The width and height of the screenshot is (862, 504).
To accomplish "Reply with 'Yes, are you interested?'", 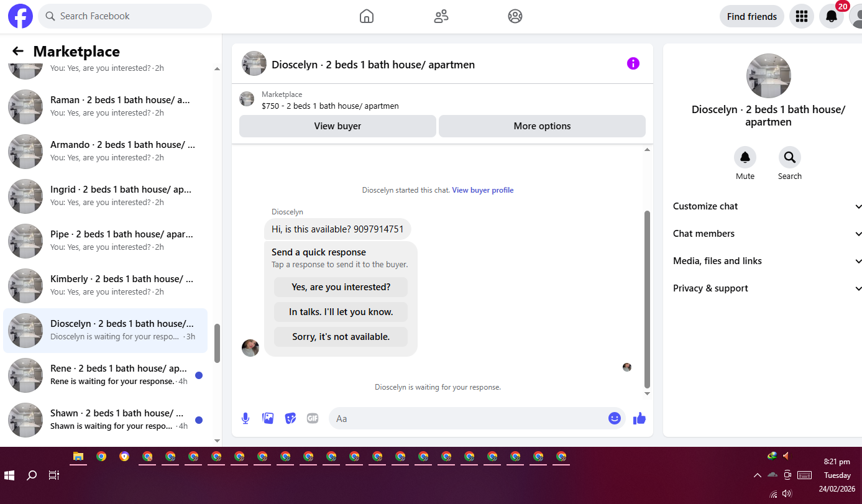I will click(341, 287).
